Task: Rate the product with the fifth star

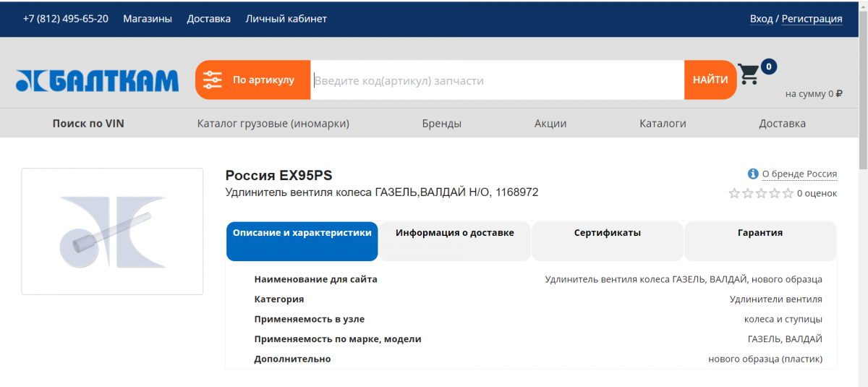Action: (787, 193)
